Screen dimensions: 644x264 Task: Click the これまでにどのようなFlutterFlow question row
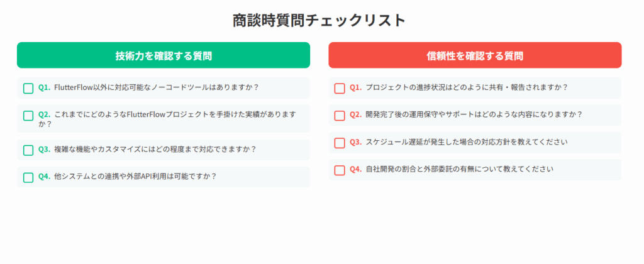pos(164,119)
